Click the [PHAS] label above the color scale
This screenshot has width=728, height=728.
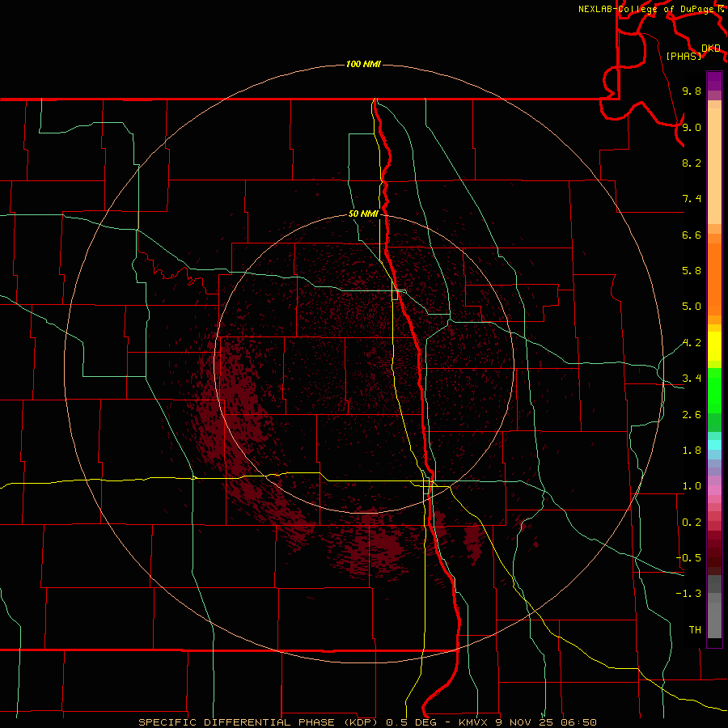click(x=684, y=56)
